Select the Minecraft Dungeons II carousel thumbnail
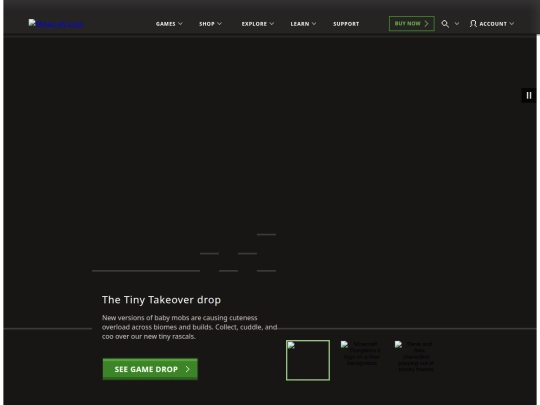540x405 pixels. tap(362, 353)
